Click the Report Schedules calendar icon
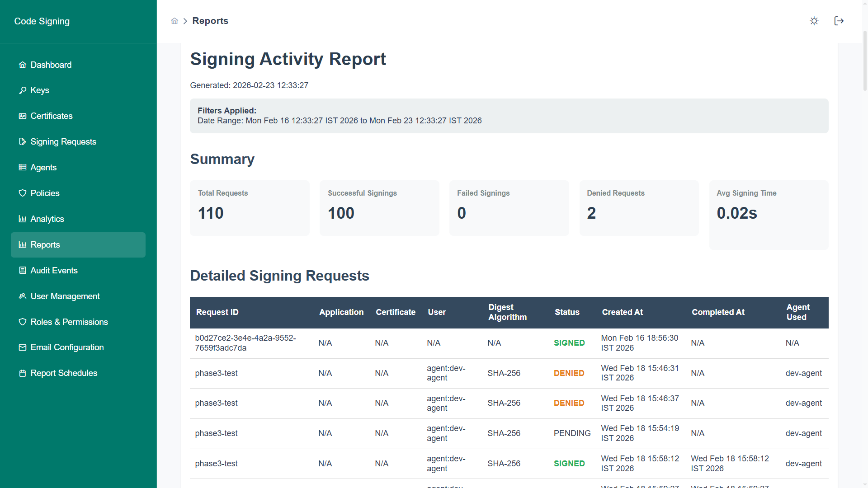The height and width of the screenshot is (488, 868). pos(23,373)
